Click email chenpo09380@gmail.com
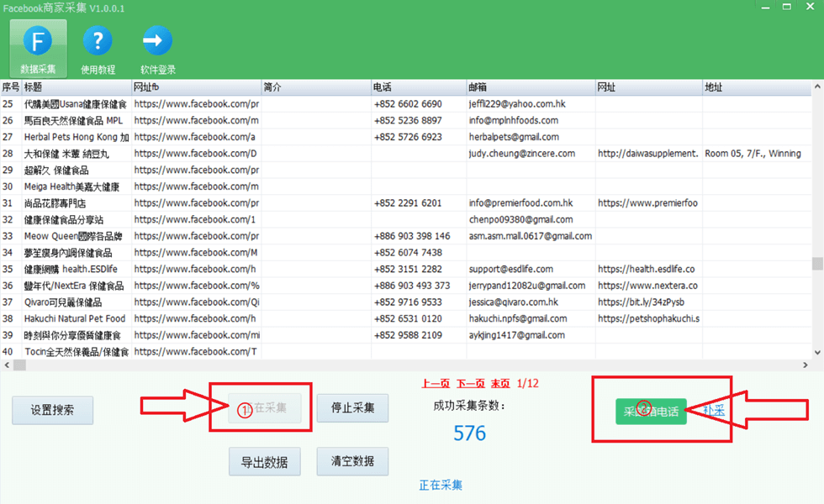This screenshot has height=504, width=824. click(x=520, y=219)
